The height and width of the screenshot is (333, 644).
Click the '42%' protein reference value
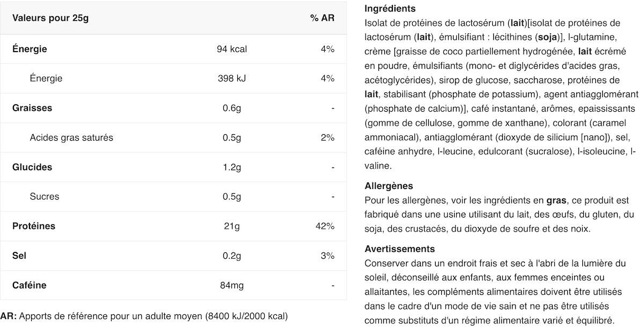point(325,226)
